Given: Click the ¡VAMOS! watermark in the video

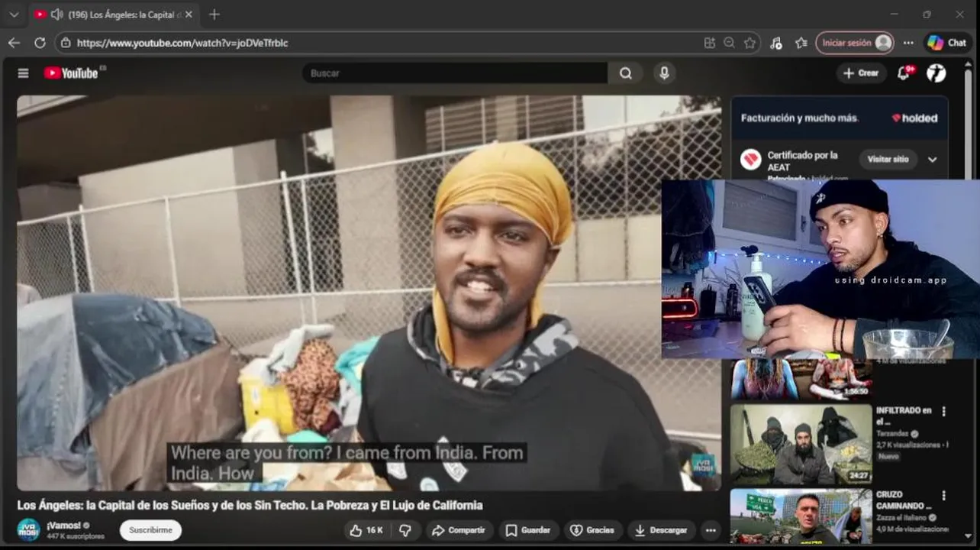Looking at the screenshot, I should point(703,465).
